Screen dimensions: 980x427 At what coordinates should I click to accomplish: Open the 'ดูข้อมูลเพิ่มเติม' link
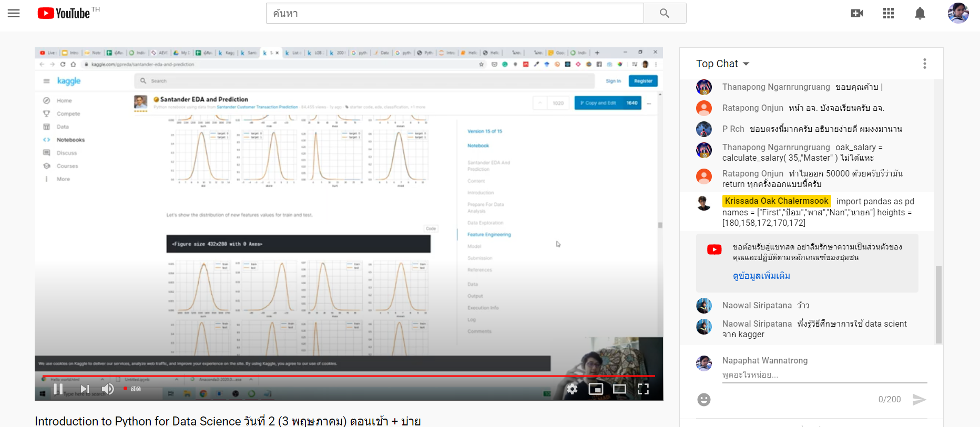[x=761, y=276]
